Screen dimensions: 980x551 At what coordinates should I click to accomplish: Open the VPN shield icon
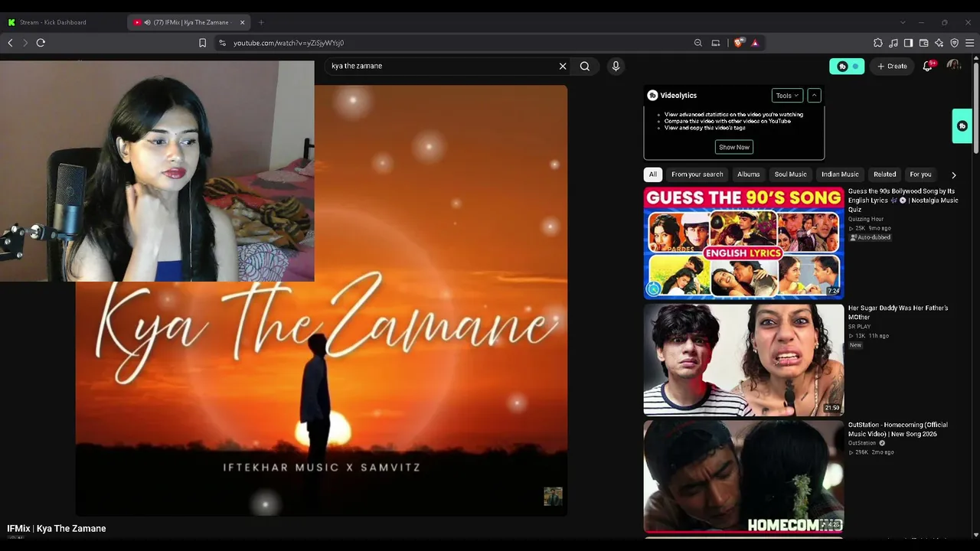pos(954,43)
